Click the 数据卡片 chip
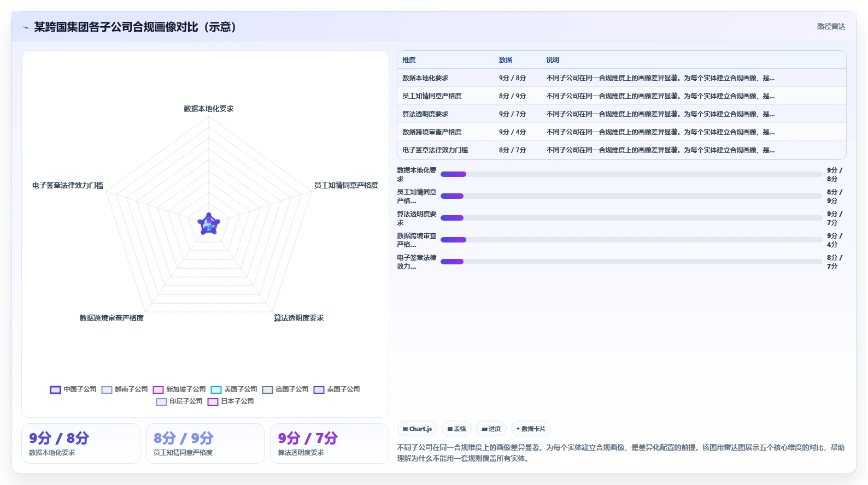This screenshot has height=485, width=868. tap(531, 429)
